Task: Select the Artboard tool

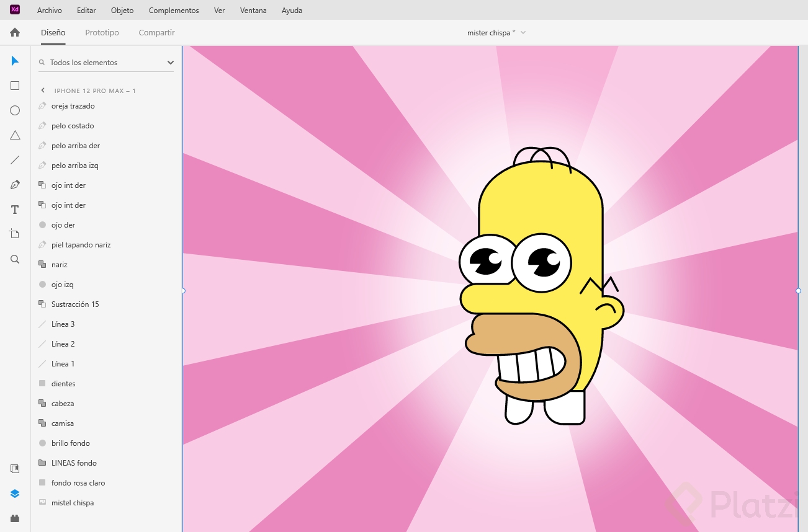Action: (x=15, y=234)
